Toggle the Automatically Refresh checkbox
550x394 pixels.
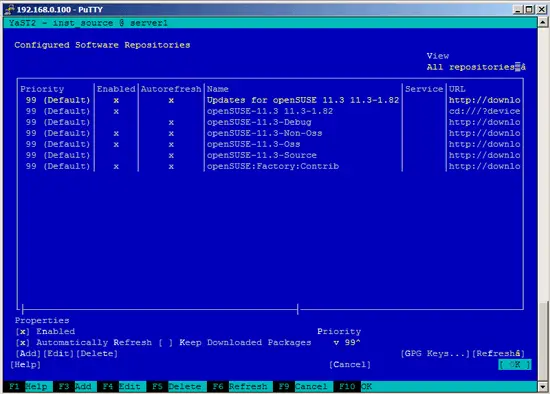pyautogui.click(x=23, y=342)
